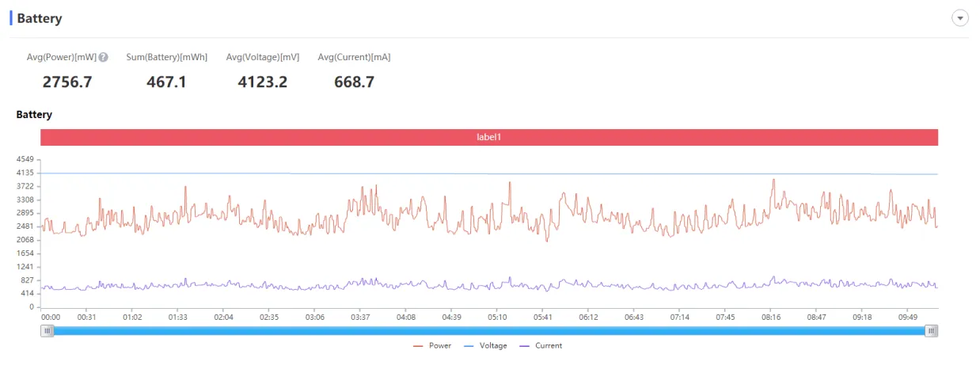Click the right handle of the time range slider
980x369 pixels.
pyautogui.click(x=932, y=331)
